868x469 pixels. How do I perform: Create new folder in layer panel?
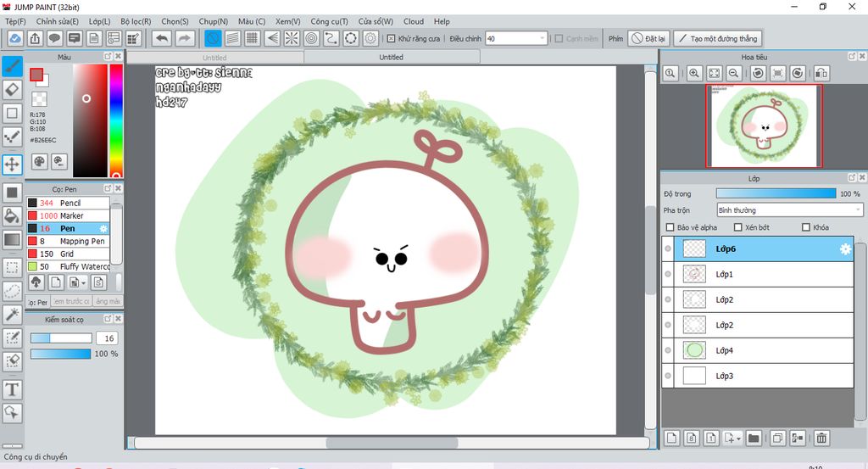click(x=754, y=438)
